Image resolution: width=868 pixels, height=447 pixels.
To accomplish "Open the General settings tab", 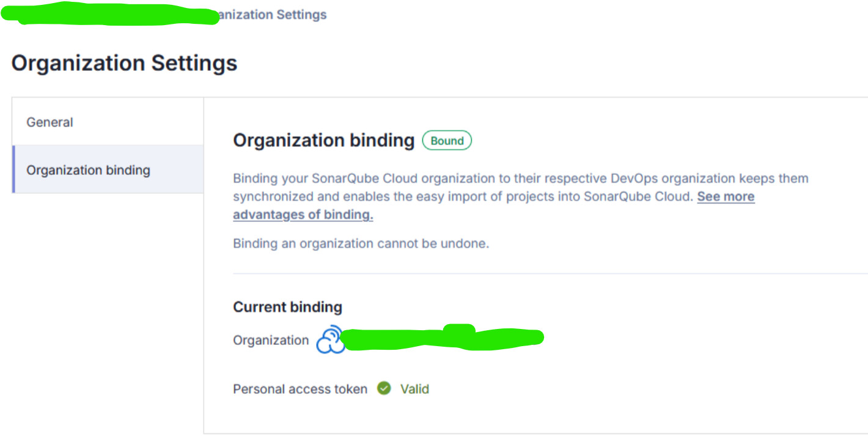I will pos(108,122).
